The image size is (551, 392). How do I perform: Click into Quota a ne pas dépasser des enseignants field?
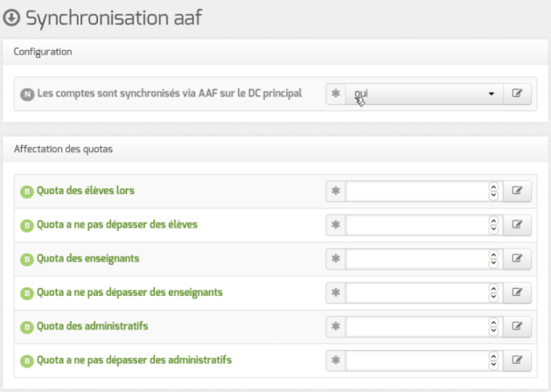tap(417, 292)
